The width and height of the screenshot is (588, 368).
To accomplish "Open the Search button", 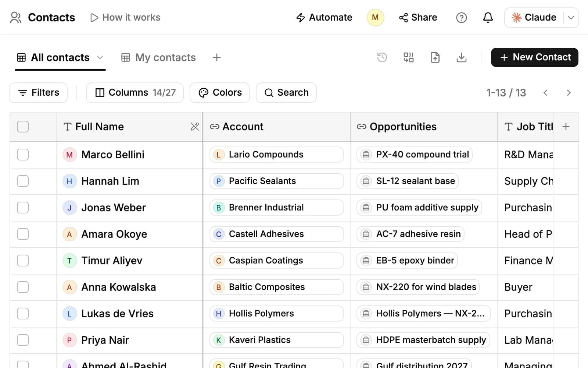I will coord(286,93).
